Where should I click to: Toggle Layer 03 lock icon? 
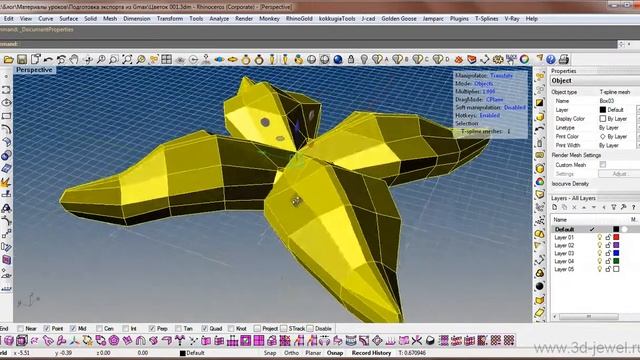(608, 253)
